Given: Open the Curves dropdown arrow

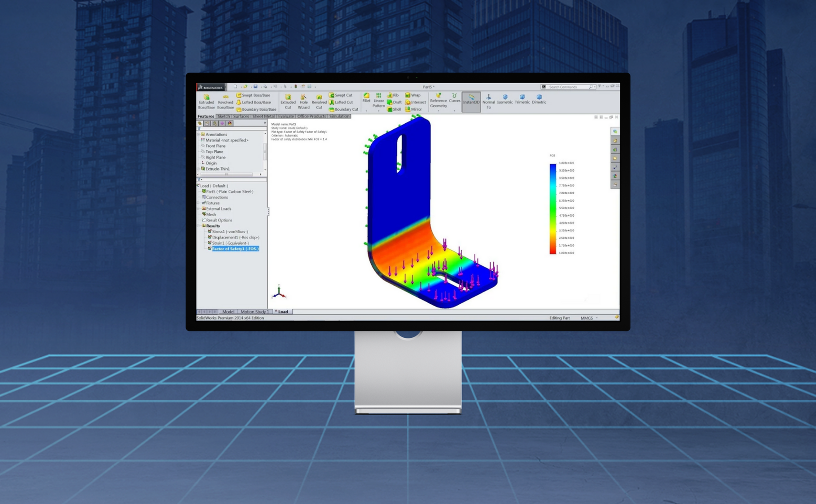Looking at the screenshot, I should coord(455,111).
